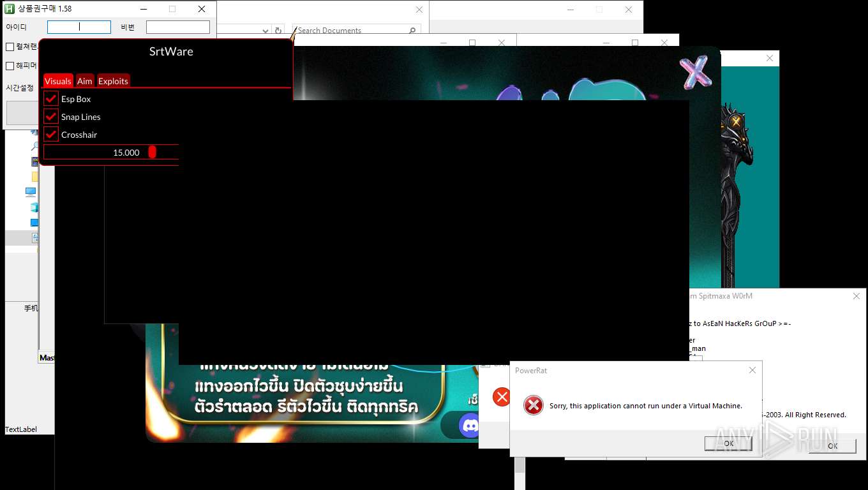Click the 15.000 slider value
Image resolution: width=868 pixels, height=490 pixels.
(126, 152)
